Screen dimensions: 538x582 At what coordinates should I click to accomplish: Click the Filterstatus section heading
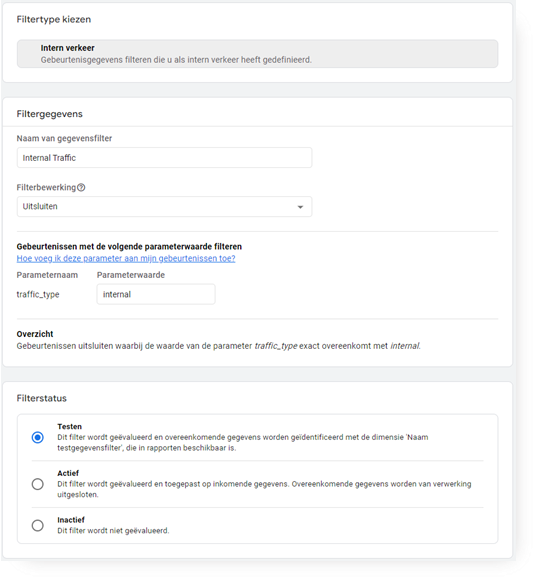42,398
